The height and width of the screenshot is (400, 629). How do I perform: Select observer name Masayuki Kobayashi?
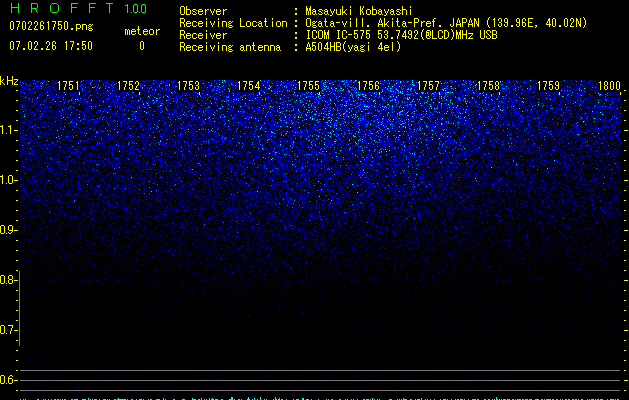[x=359, y=11]
